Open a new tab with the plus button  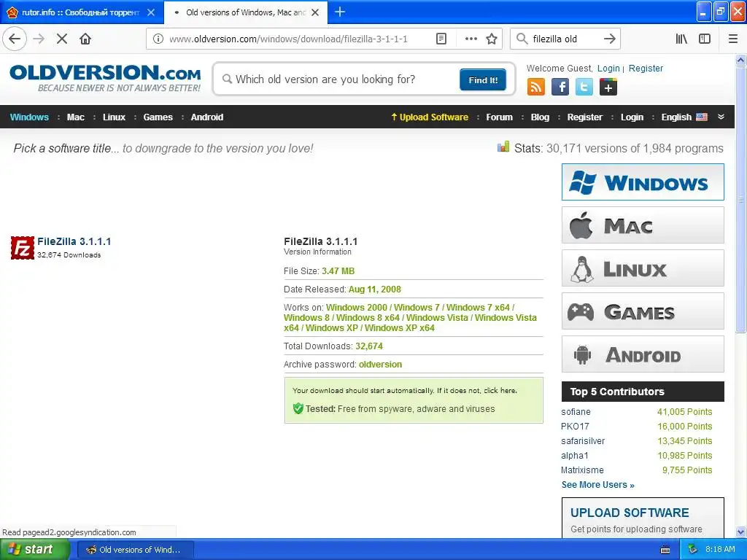(x=340, y=12)
